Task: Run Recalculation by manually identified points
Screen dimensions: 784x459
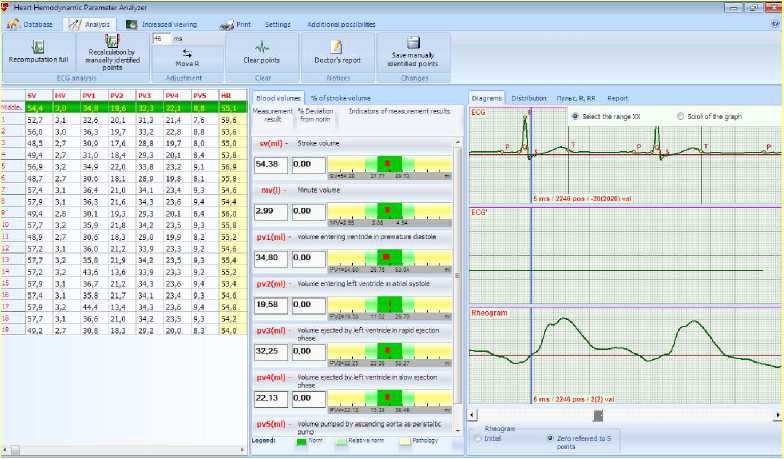Action: (x=111, y=42)
